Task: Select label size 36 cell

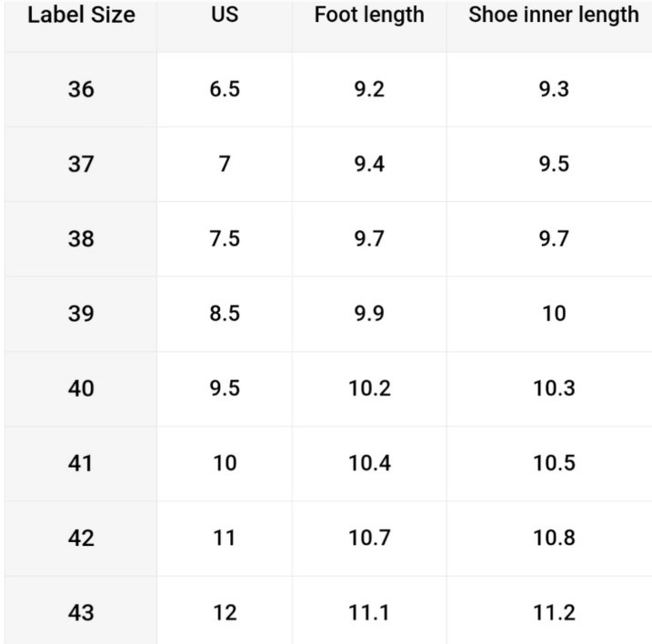Action: tap(81, 89)
